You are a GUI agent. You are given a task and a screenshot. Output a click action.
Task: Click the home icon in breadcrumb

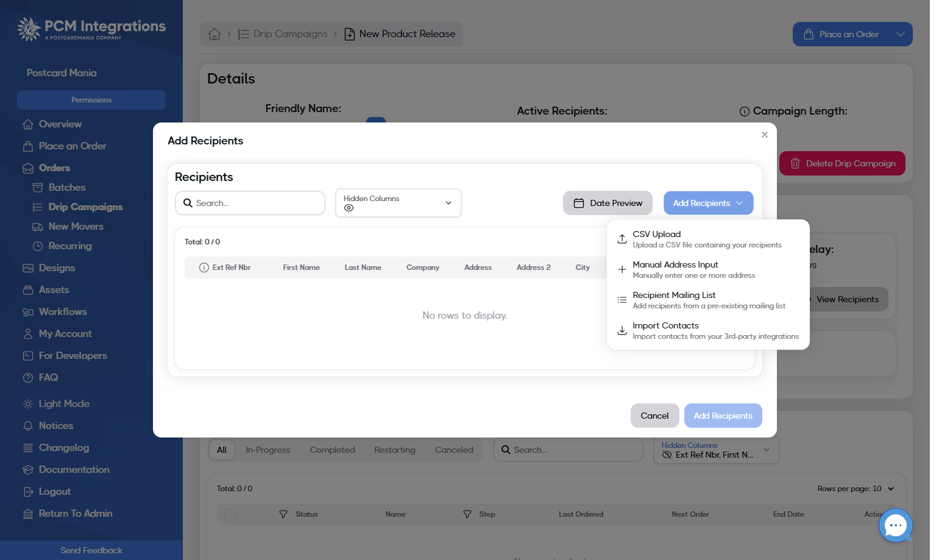click(214, 34)
